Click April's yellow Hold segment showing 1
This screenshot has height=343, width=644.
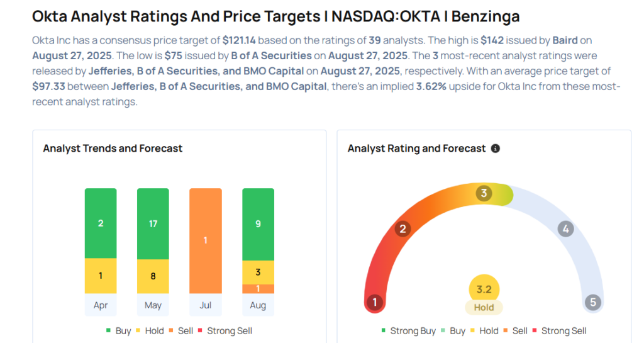tap(101, 276)
